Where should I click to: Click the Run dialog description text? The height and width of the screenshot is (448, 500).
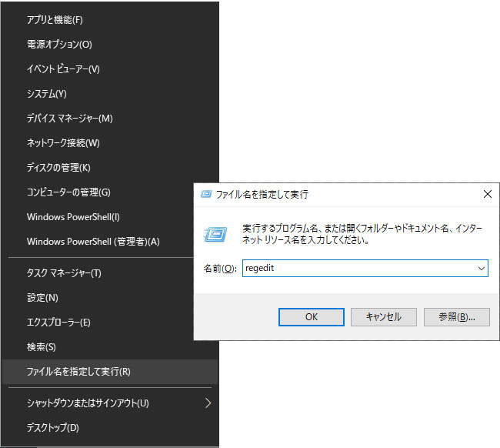(362, 234)
